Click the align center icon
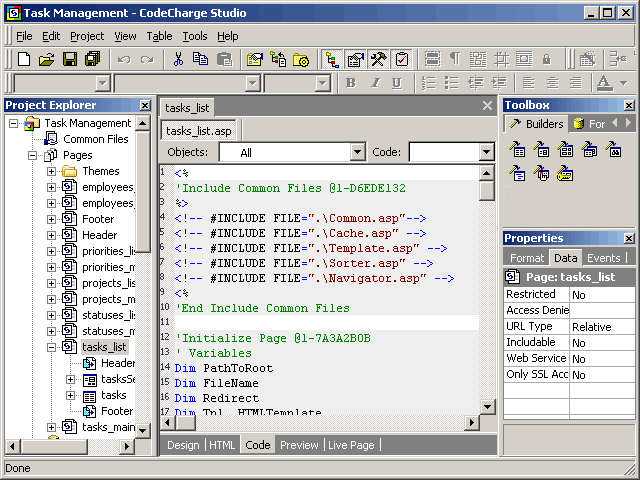 [x=552, y=83]
